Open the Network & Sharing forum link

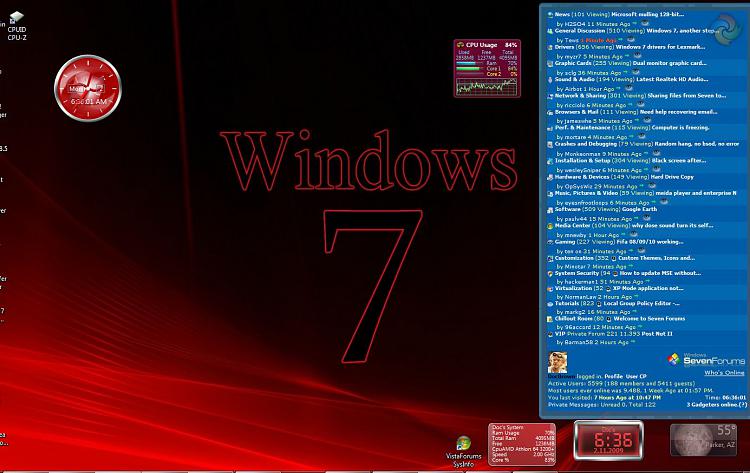[580, 96]
